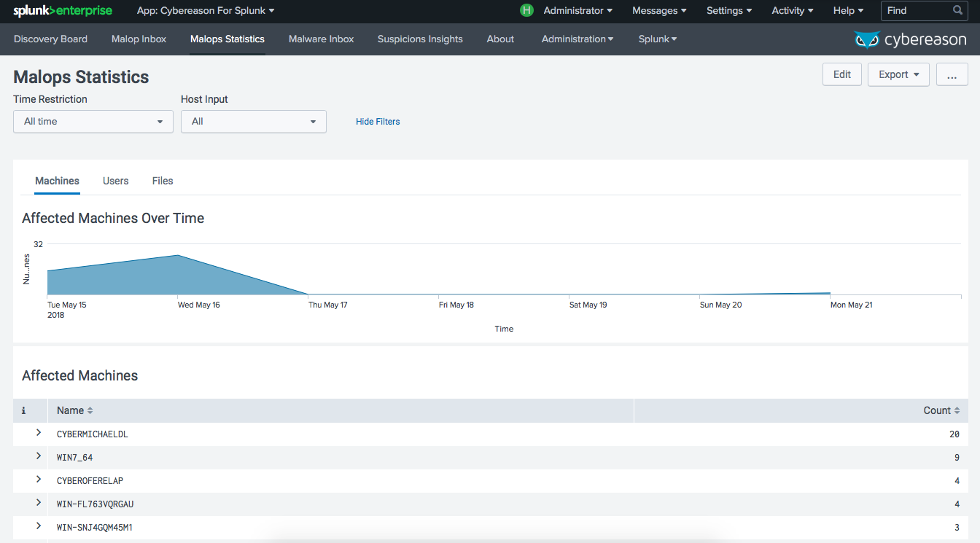Click the search magnifier icon in Find box
Image resolution: width=980 pixels, height=543 pixels.
958,10
